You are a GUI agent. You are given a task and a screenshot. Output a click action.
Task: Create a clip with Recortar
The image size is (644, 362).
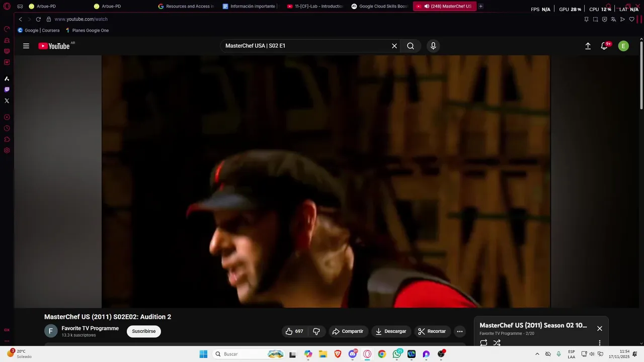click(432, 331)
